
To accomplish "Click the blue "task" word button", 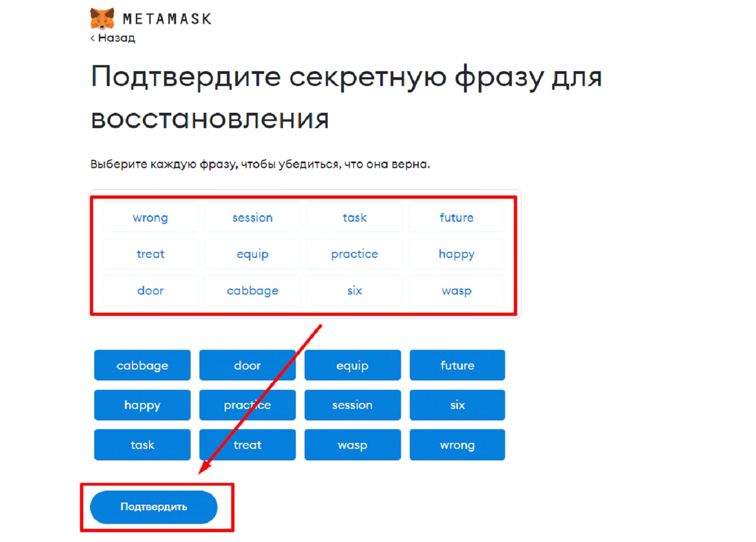I will click(x=142, y=445).
